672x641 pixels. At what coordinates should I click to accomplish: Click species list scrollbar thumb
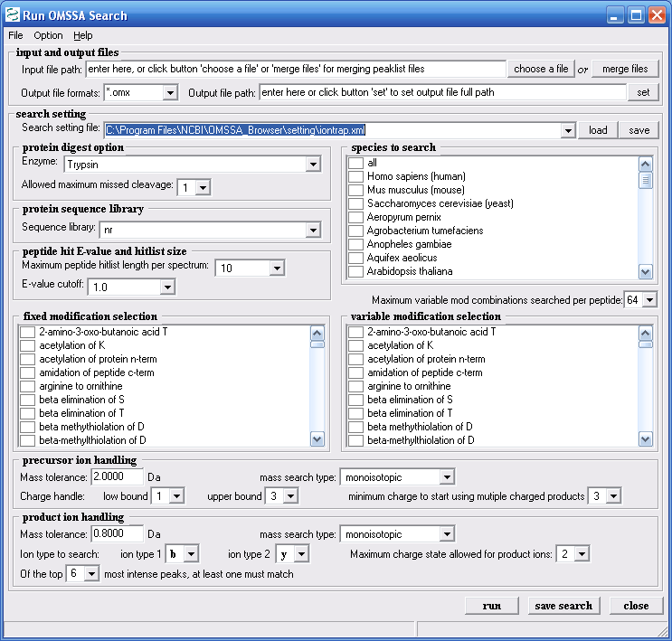[646, 180]
